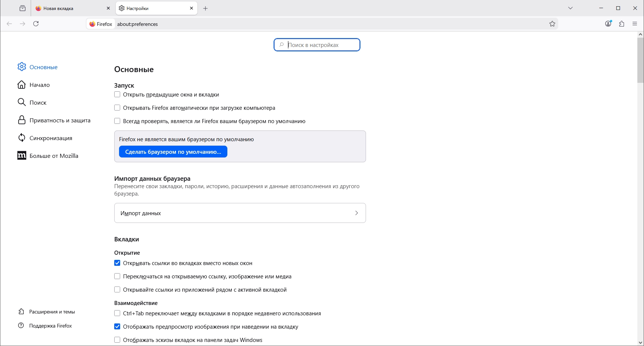
Task: Click 'Сделать браузером по умолчанию…' button
Action: point(173,152)
